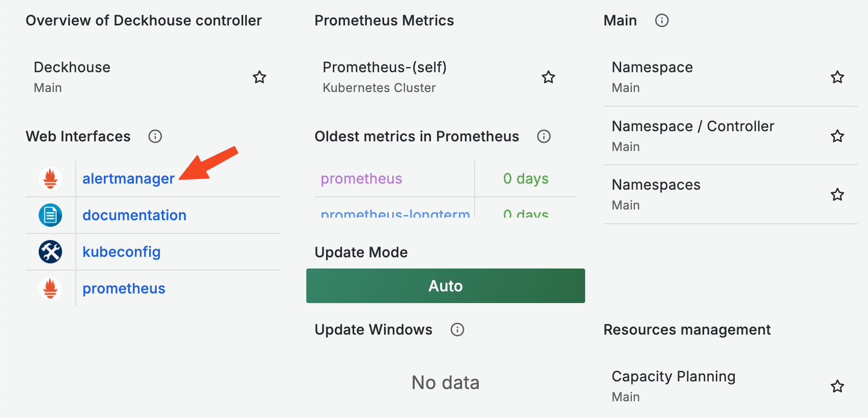This screenshot has width=868, height=418.
Task: Star the Capacity Planning dashboard
Action: coord(837,386)
